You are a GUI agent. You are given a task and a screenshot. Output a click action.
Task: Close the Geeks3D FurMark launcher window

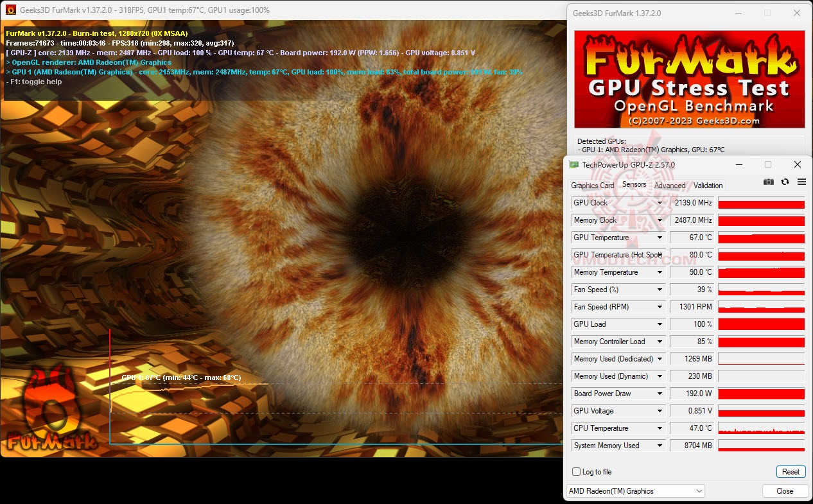797,13
